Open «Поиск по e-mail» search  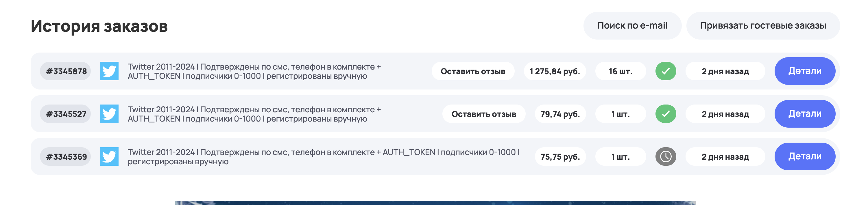[632, 26]
